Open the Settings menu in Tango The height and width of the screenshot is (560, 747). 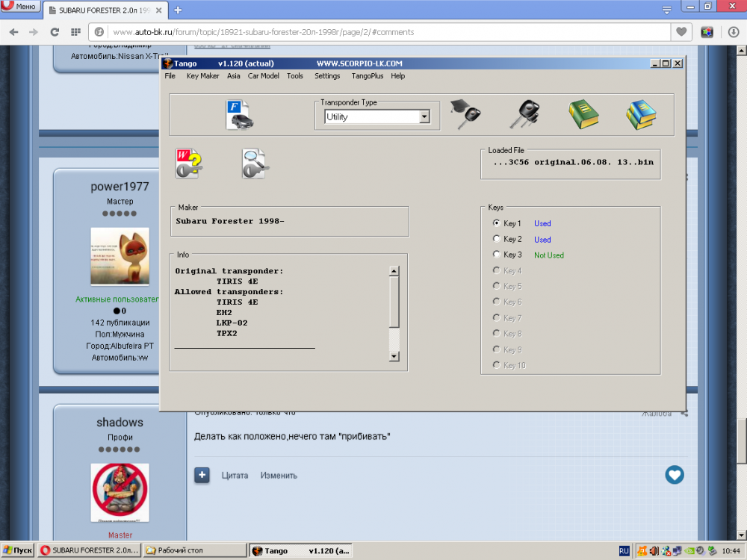coord(327,75)
